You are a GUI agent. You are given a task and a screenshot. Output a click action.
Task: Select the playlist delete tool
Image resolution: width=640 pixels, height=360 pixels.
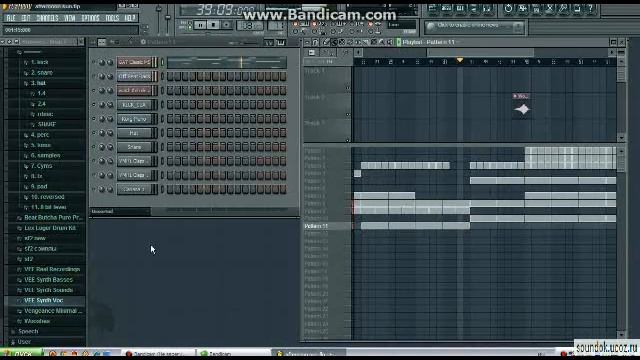click(x=342, y=42)
